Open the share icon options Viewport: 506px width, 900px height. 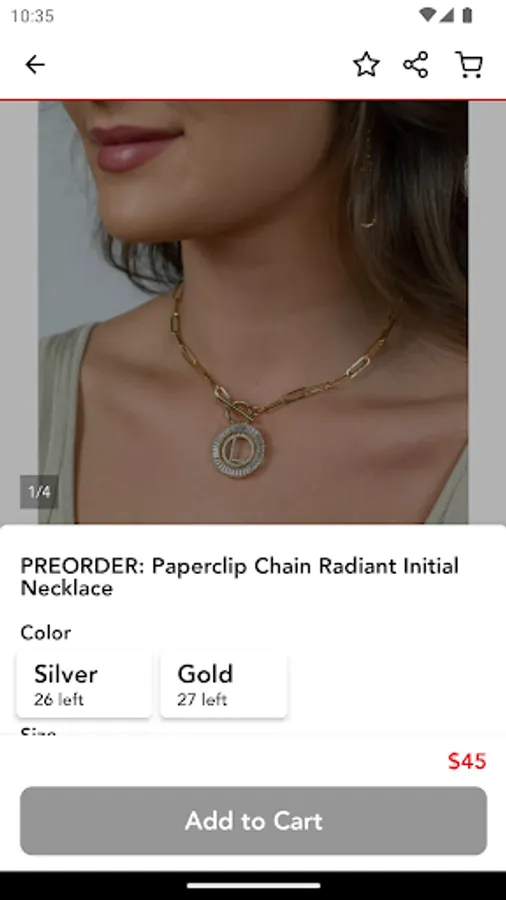coord(416,64)
